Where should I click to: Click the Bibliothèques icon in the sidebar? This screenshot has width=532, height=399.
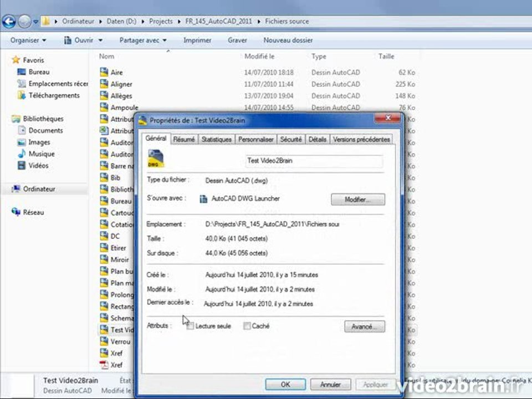16,119
